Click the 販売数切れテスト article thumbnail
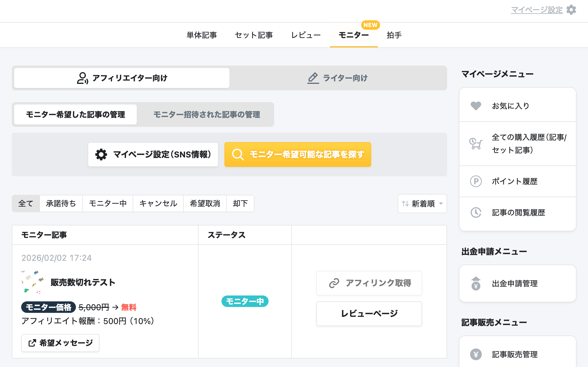 [33, 282]
